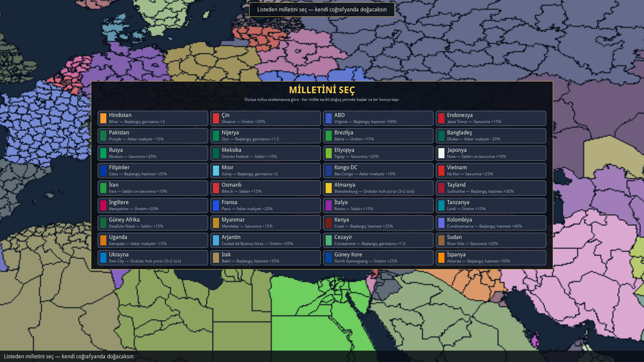Select the ABD nation with treasury bonus
The width and height of the screenshot is (644, 362).
coord(378,118)
